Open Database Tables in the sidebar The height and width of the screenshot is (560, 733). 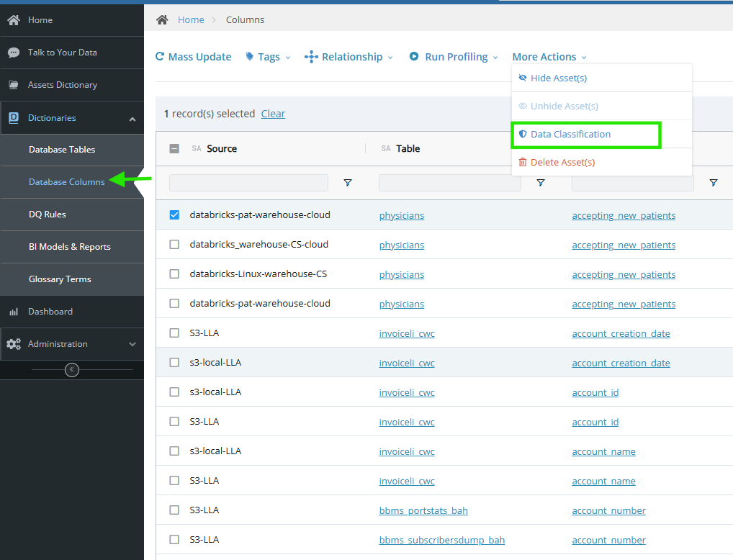(62, 150)
